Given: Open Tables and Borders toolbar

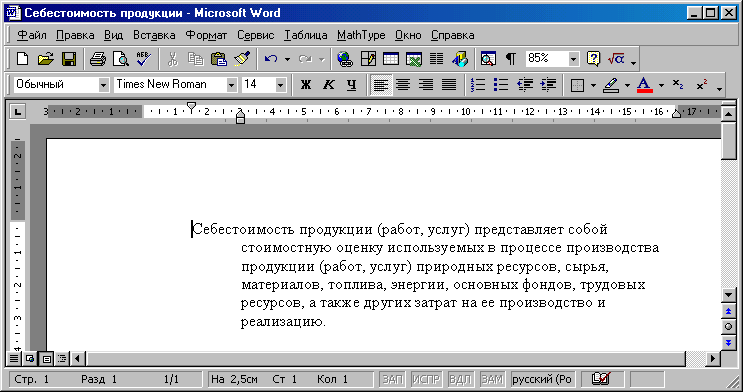Looking at the screenshot, I should coord(368,59).
